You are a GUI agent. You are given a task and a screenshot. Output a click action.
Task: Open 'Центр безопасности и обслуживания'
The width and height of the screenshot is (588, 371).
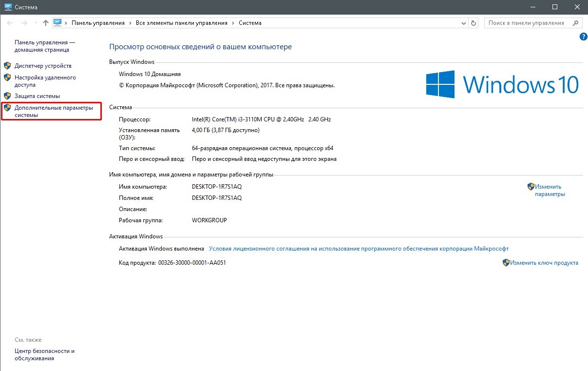pos(44,354)
